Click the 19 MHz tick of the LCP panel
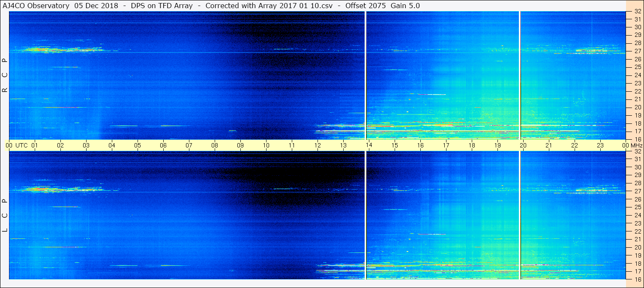The image size is (644, 288). coord(638,255)
